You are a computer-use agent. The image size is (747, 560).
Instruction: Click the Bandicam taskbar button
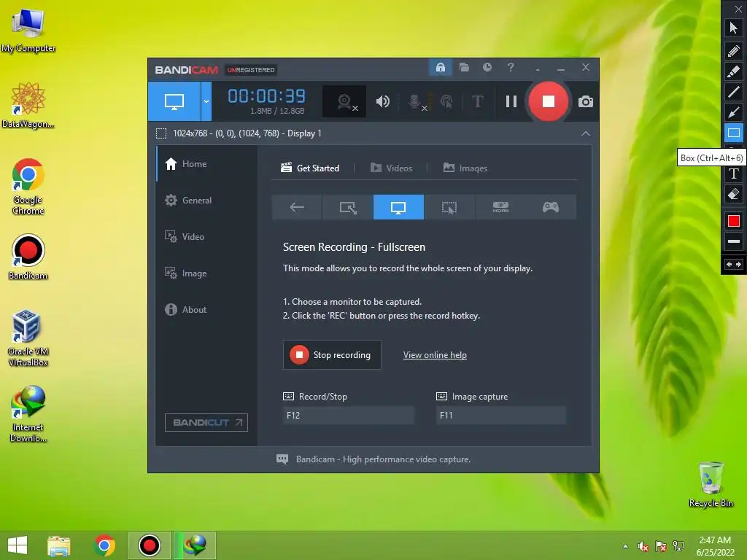click(x=149, y=545)
